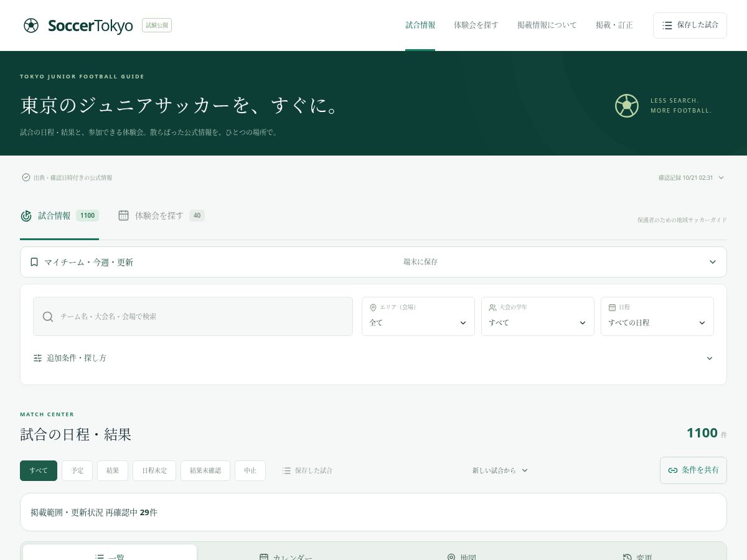Open the 日程 dropdown
Screen dimensions: 747x560
click(657, 317)
